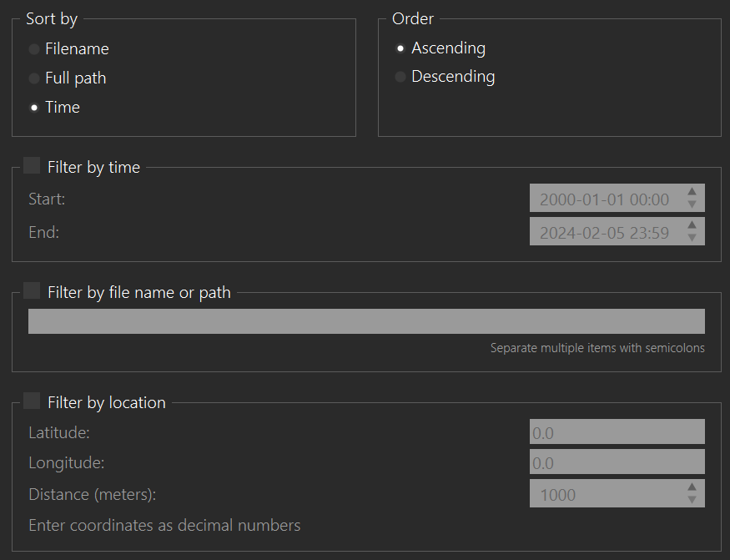
Task: Set sort order to Descending
Action: tap(400, 77)
